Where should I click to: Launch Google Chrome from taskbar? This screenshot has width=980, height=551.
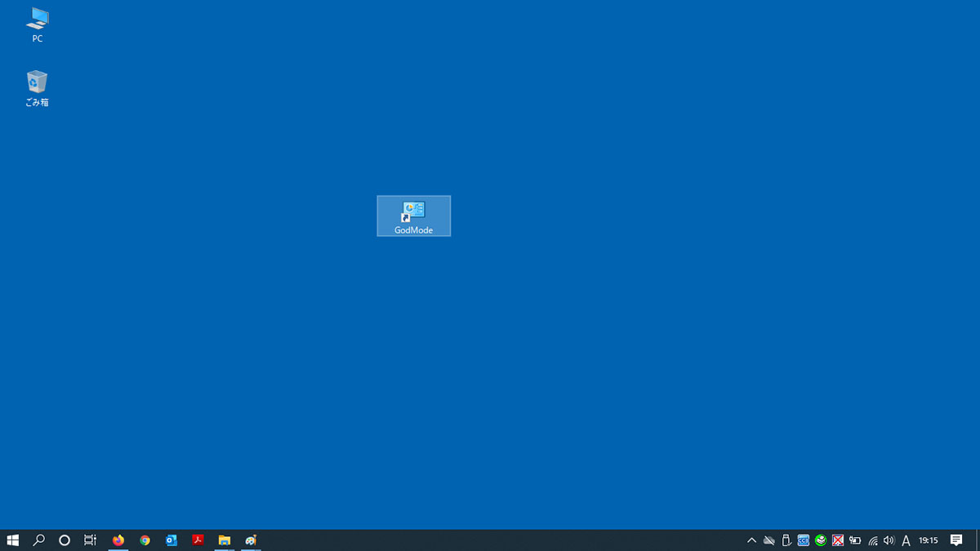coord(145,540)
